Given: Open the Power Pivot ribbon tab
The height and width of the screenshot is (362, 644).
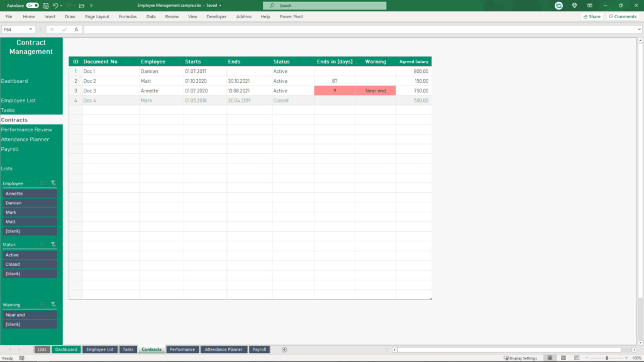Looking at the screenshot, I should (x=292, y=16).
